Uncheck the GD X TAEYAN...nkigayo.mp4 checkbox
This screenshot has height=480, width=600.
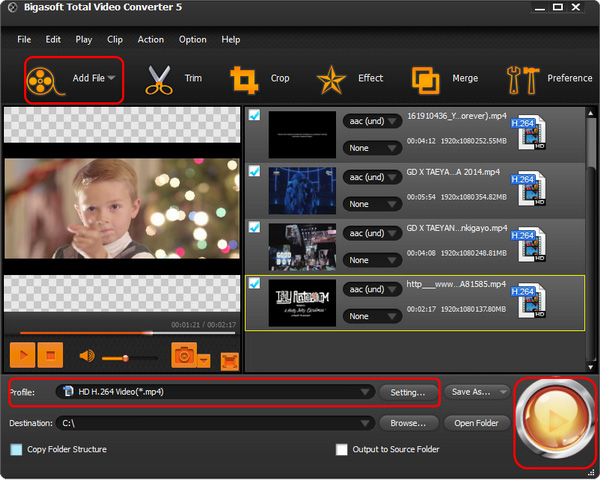(254, 227)
